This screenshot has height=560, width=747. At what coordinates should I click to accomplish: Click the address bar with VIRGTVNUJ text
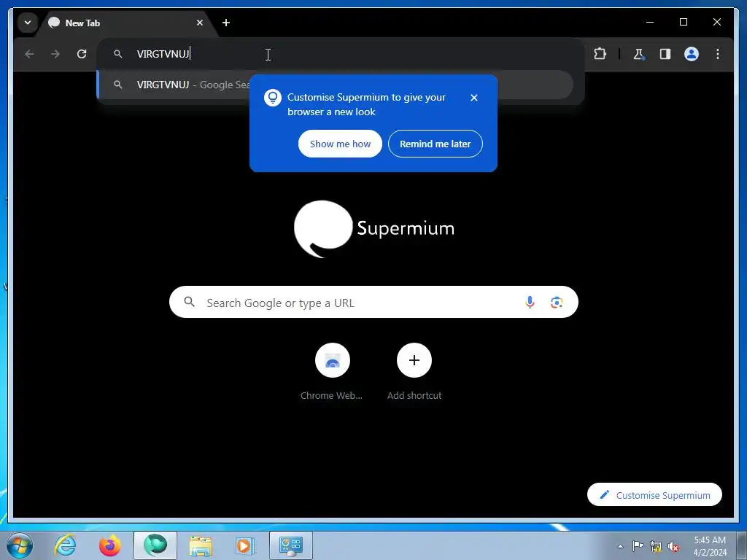340,54
